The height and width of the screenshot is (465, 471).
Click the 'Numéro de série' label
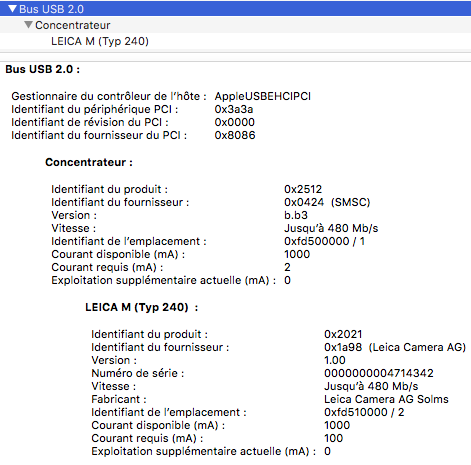tap(138, 373)
